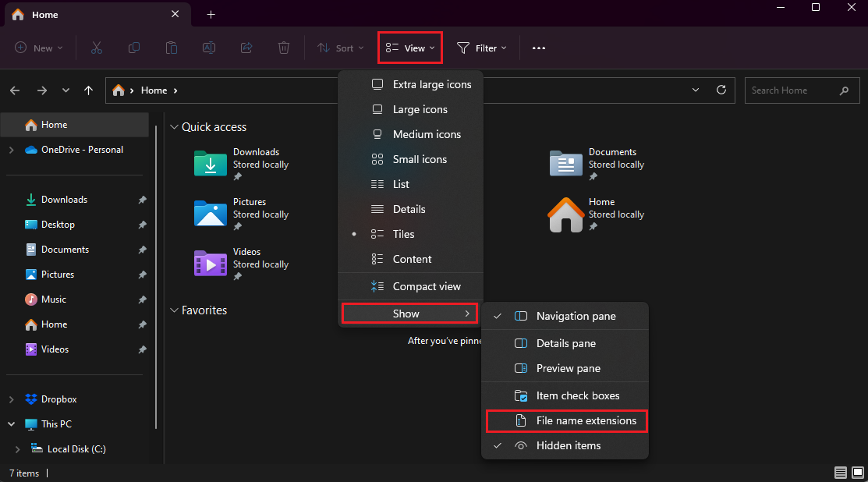The width and height of the screenshot is (868, 482).
Task: Collapse the Quick access section
Action: click(173, 126)
